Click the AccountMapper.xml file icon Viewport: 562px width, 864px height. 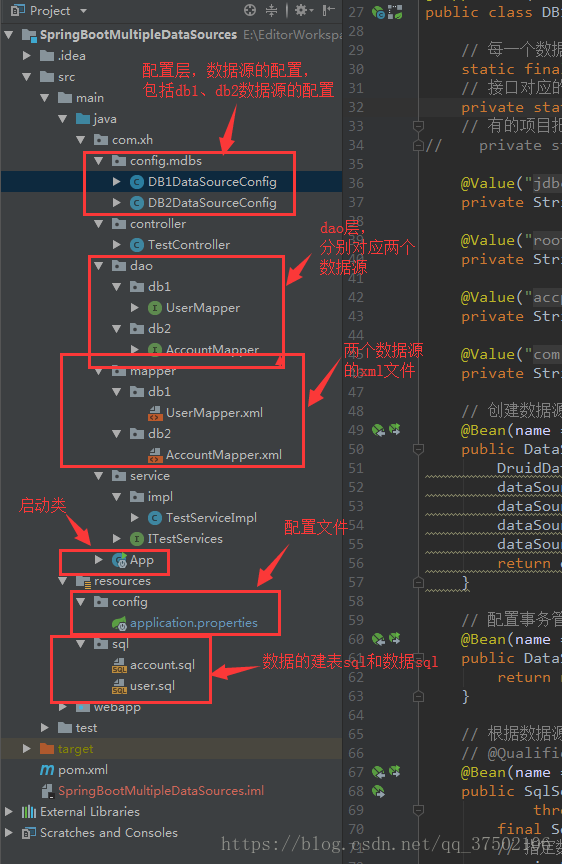[155, 455]
